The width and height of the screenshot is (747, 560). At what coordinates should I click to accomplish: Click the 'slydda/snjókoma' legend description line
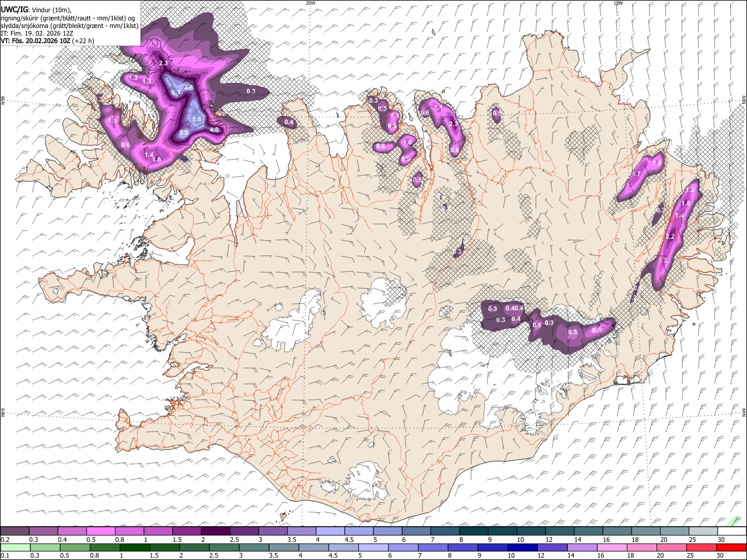pos(69,26)
